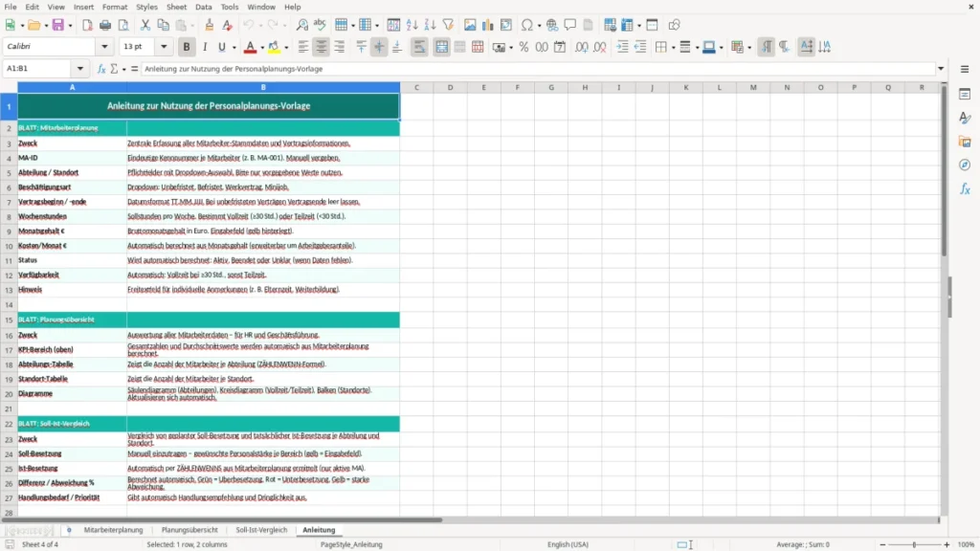Open borders dropdown arrow

pyautogui.click(x=673, y=48)
